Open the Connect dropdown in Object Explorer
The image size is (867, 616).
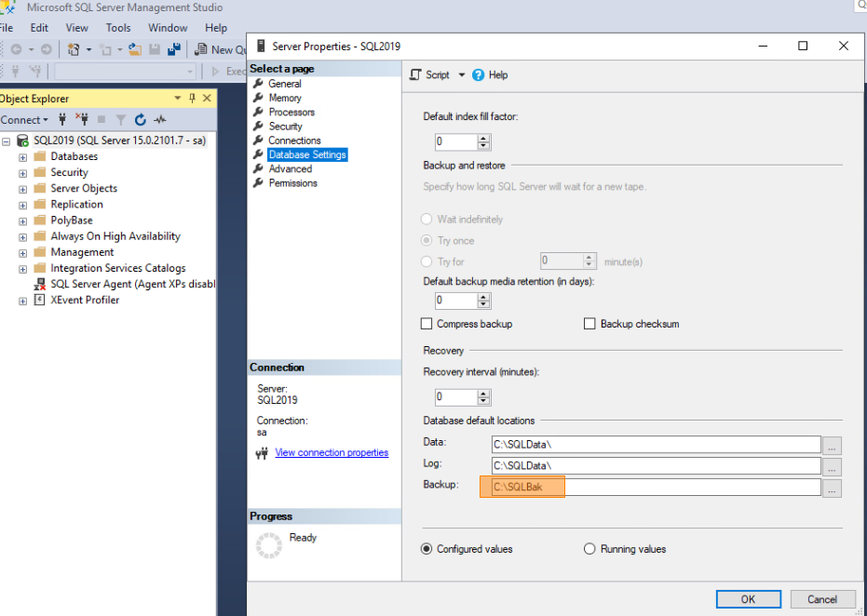[x=25, y=119]
